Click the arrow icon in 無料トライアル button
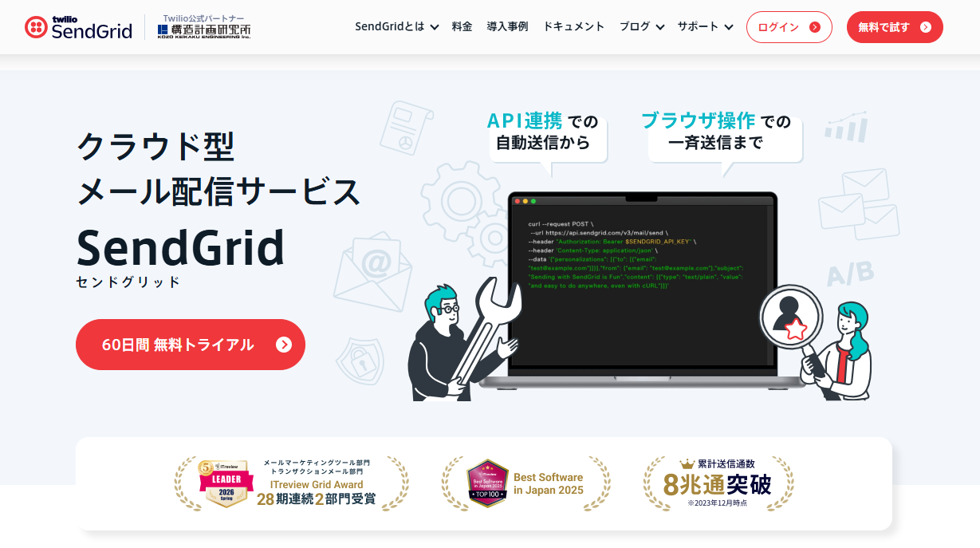Viewport: 980px width, 548px height. (284, 345)
